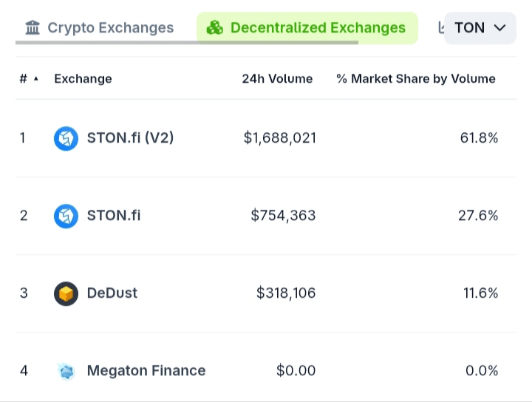Click the DeDust cube logo icon

point(66,293)
